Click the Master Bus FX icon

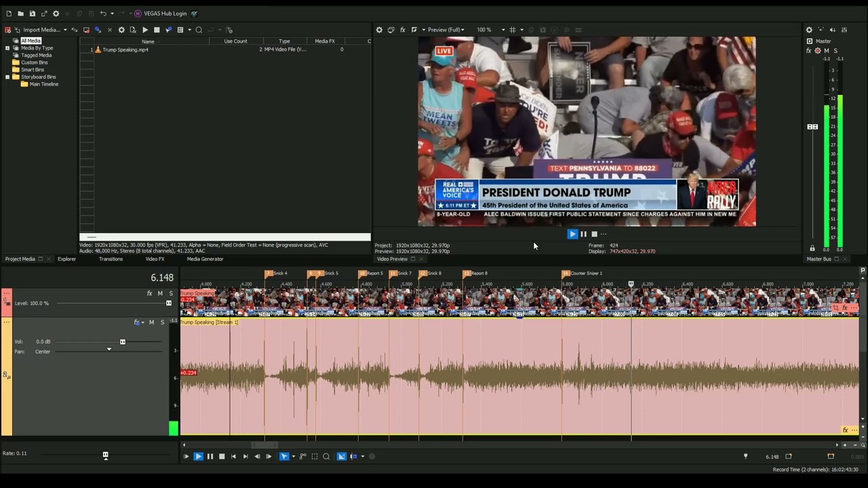pos(808,51)
